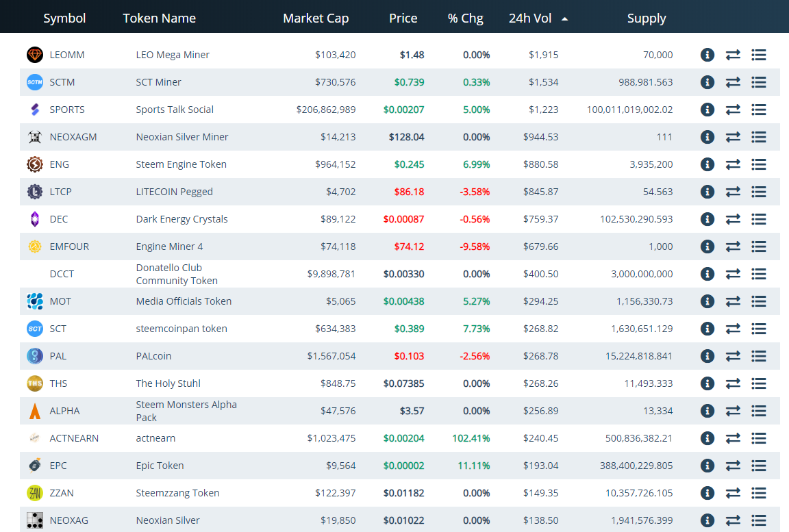Click the Steemzzang Token name

177,493
